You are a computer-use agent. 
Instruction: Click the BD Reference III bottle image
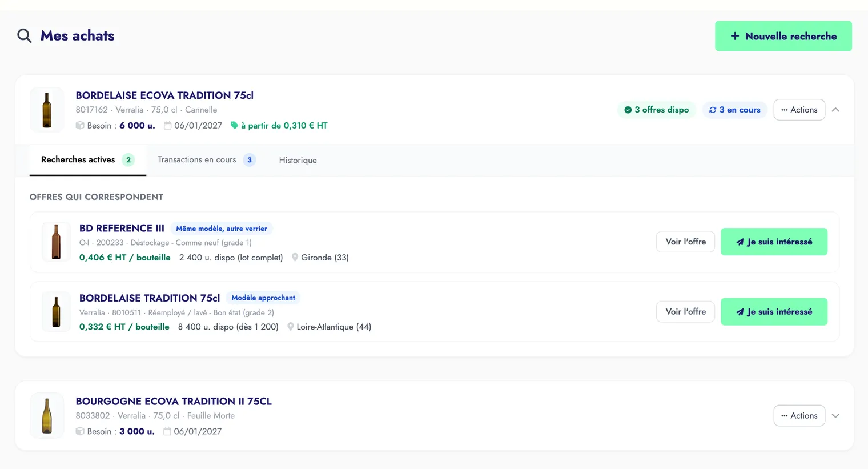(x=56, y=242)
